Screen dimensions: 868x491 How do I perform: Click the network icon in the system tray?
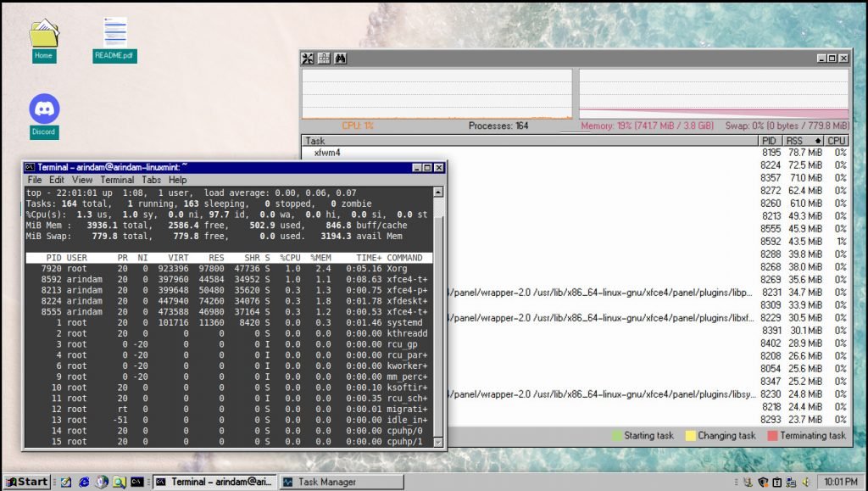tap(792, 482)
